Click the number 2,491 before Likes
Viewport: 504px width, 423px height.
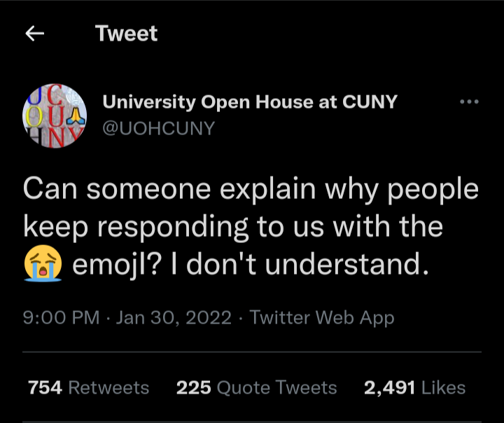point(390,388)
